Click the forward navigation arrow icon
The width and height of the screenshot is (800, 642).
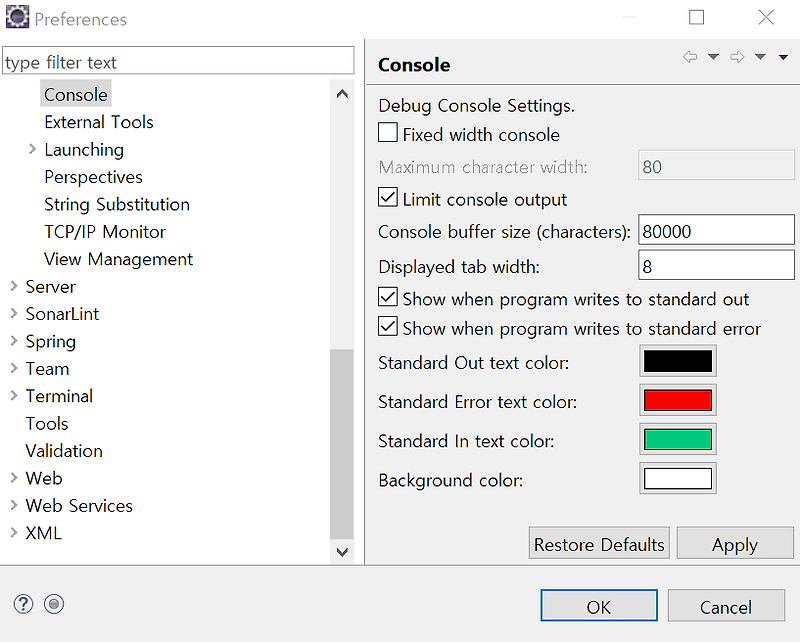click(x=737, y=57)
